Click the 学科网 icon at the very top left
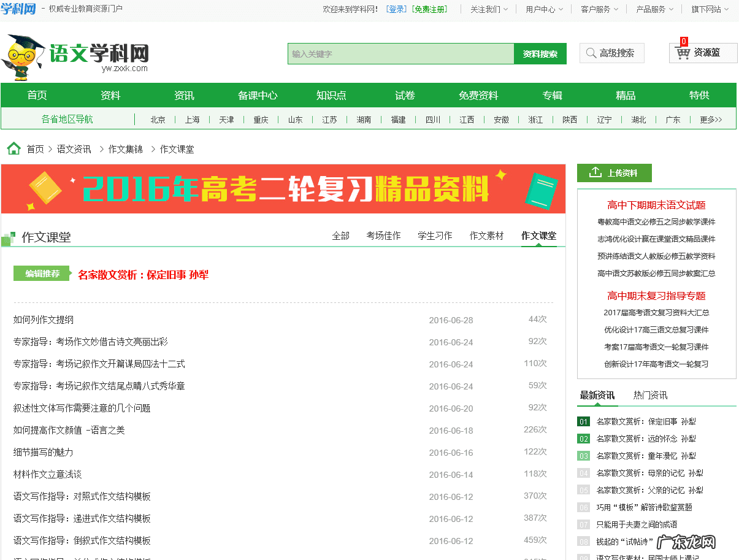The image size is (739, 560). pyautogui.click(x=18, y=9)
